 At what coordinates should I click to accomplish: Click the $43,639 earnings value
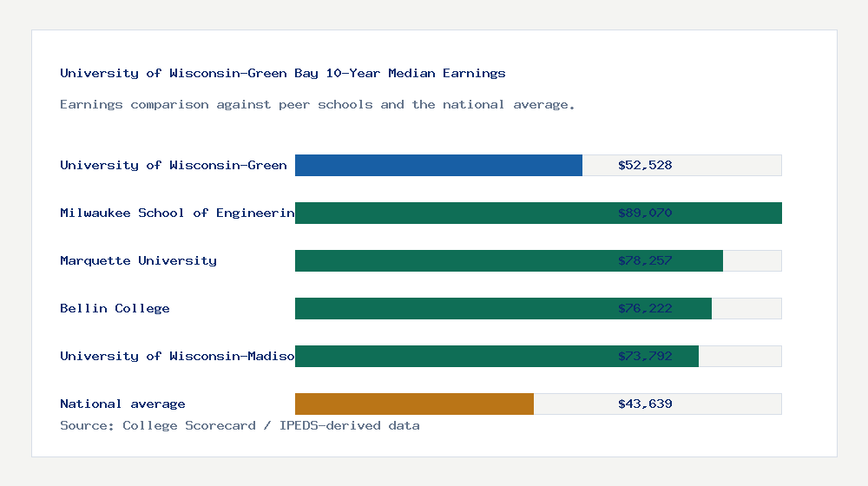tap(645, 404)
